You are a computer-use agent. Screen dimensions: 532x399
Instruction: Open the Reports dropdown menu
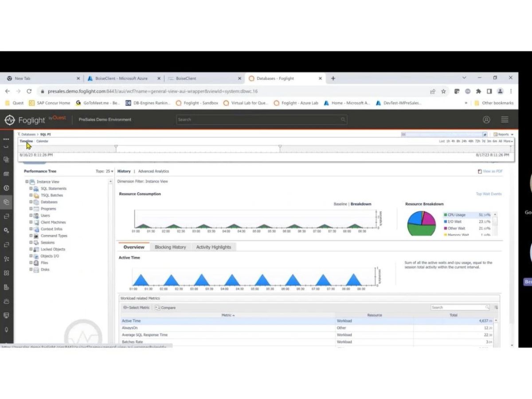pos(503,134)
